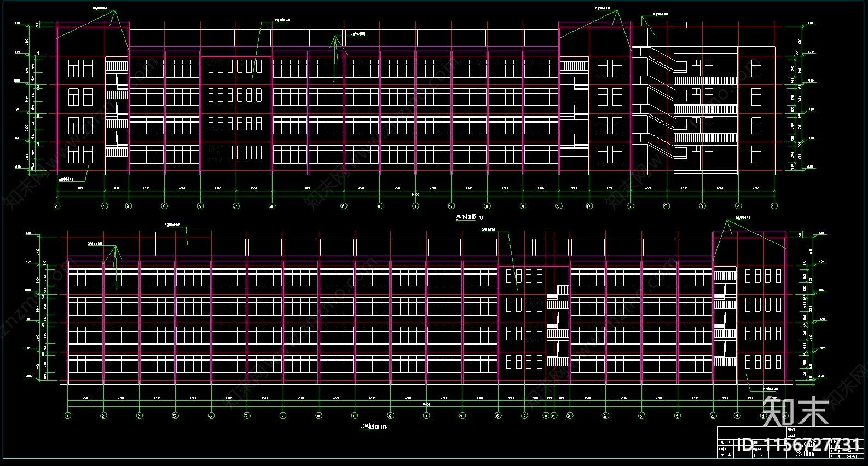Click axis bubble 2 under the upper elevation
The image size is (868, 466).
pos(738,206)
